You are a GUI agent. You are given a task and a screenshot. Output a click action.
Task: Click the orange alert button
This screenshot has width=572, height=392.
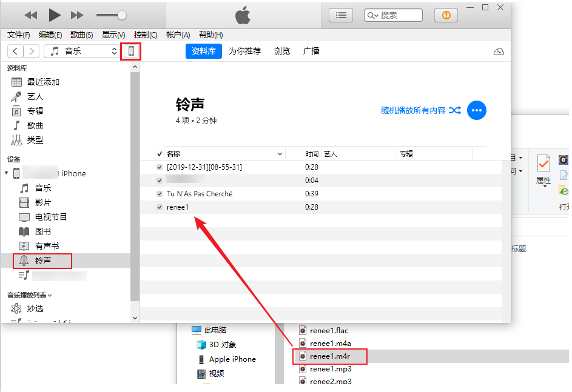point(446,15)
